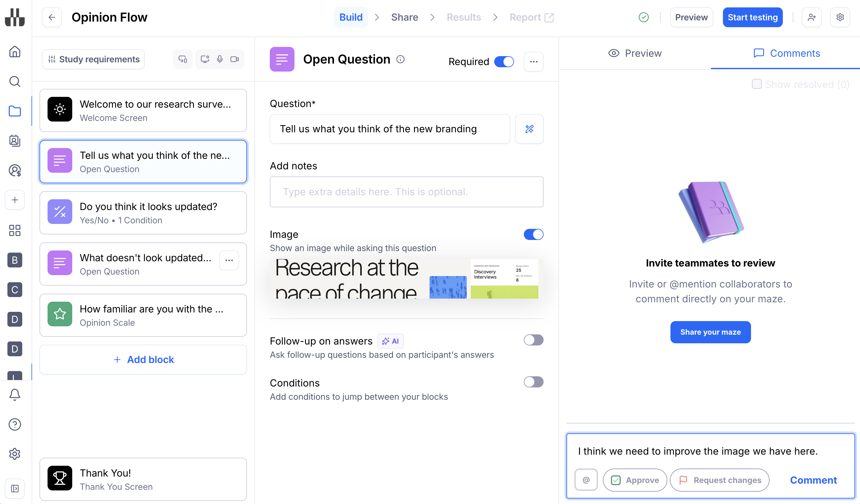Switch to the Preview tab in the right panel

pyautogui.click(x=635, y=53)
